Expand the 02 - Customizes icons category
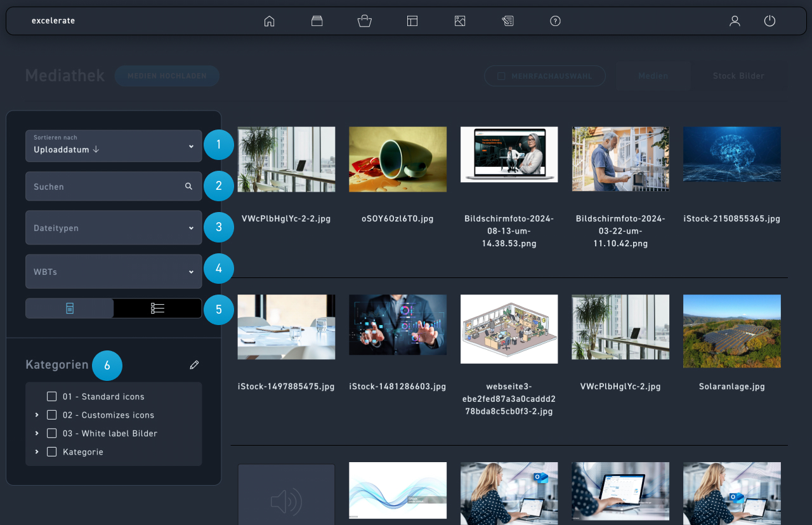Screen dimensions: 812x525 click(x=37, y=415)
